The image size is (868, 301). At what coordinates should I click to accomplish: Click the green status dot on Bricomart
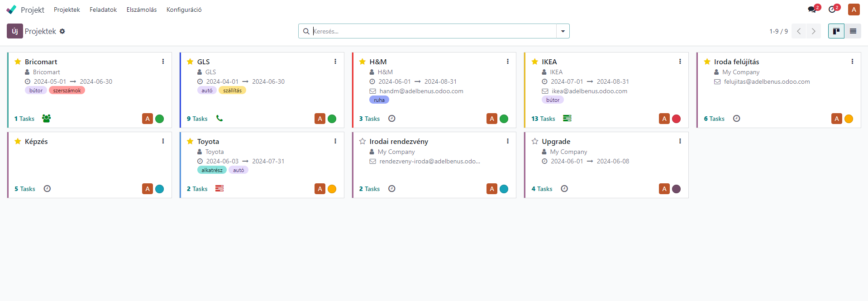pos(160,119)
